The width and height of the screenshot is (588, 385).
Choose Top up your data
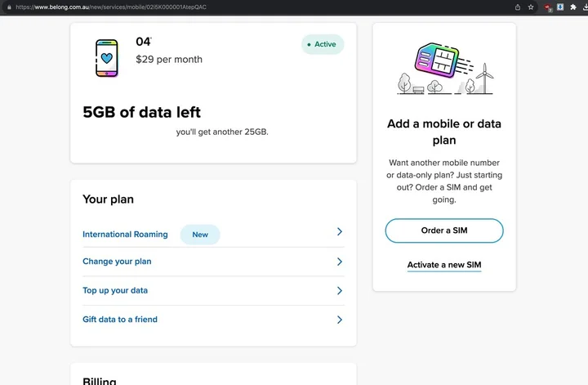tap(115, 290)
